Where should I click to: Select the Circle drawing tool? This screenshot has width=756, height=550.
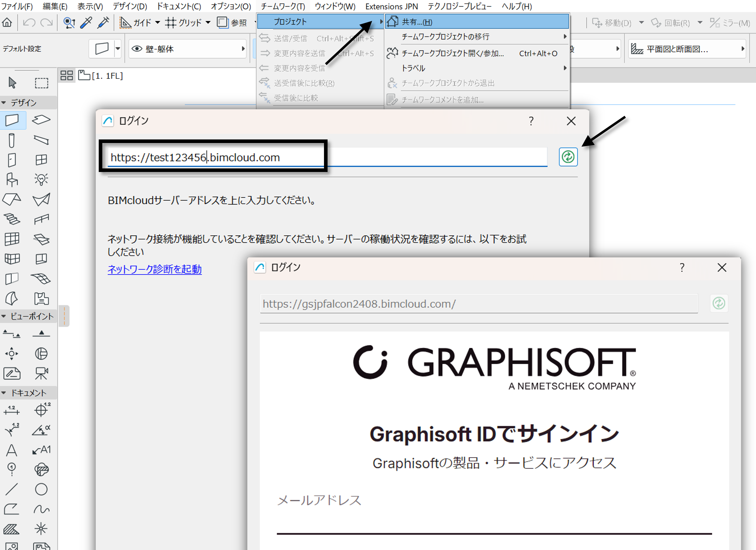coord(41,489)
